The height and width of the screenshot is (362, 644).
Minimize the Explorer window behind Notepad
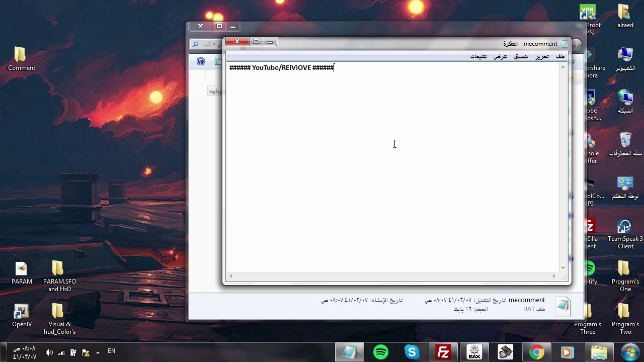233,27
